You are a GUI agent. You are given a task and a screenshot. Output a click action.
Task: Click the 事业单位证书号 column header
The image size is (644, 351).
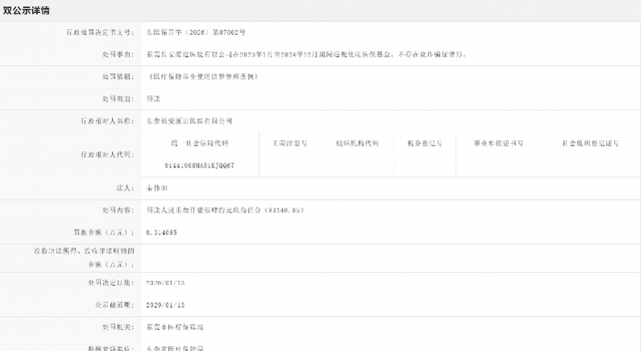pos(498,143)
